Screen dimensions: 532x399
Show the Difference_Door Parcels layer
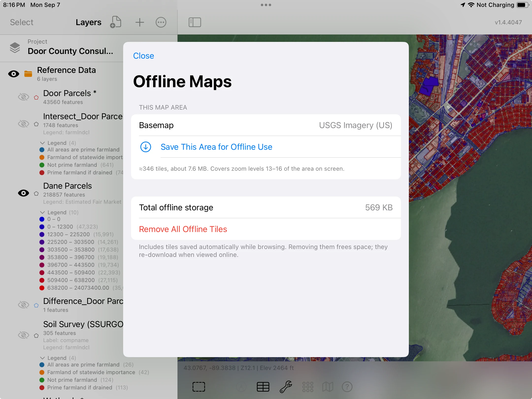[23, 305]
